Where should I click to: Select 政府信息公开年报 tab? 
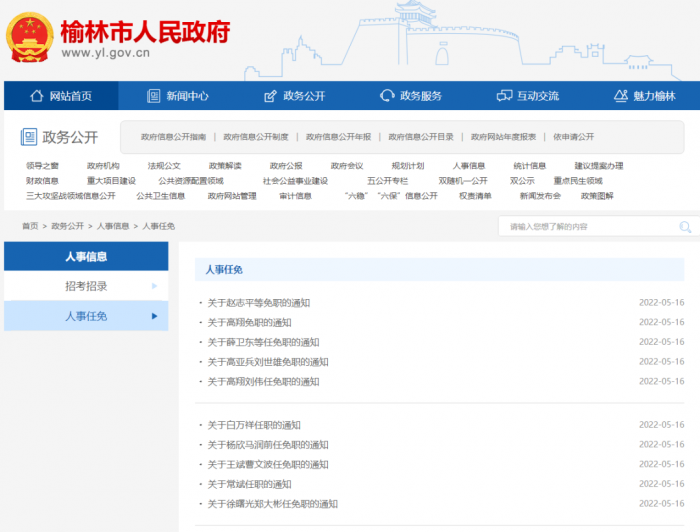click(x=338, y=137)
